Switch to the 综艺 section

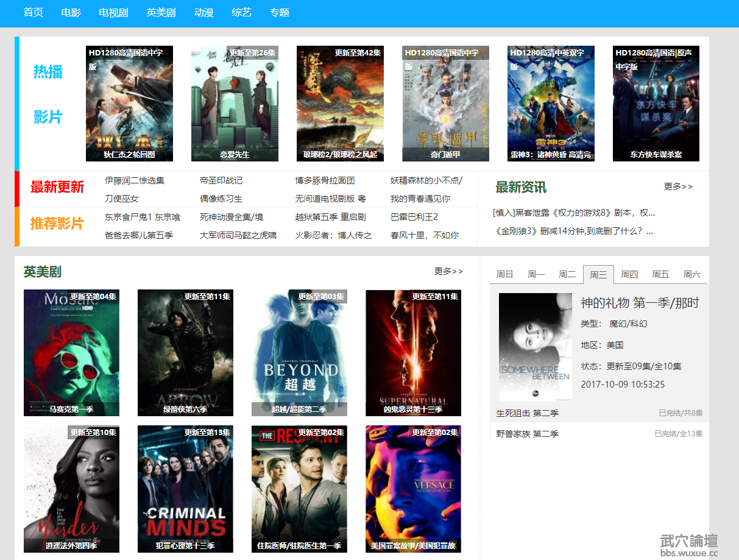tap(241, 13)
